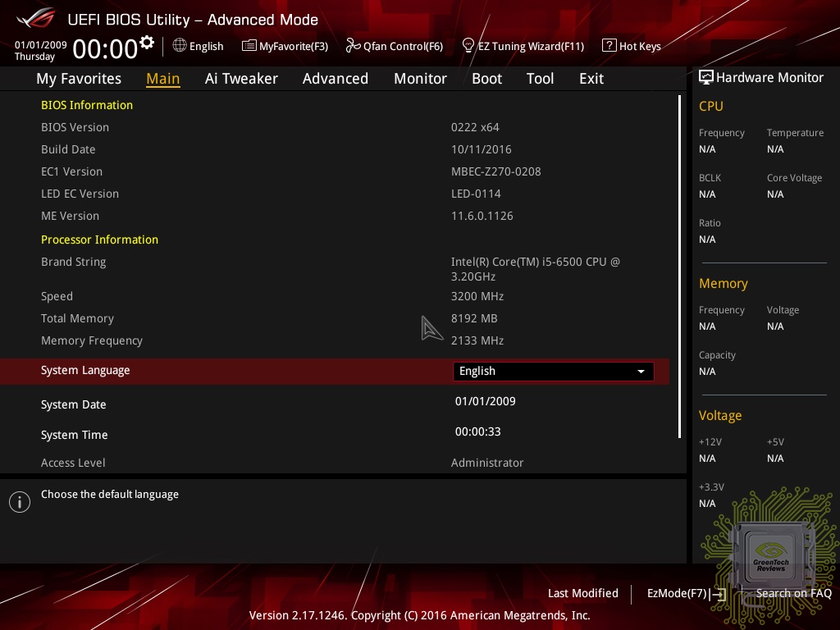This screenshot has width=840, height=630.
Task: Click the +3.3V voltage label
Action: pos(711,487)
